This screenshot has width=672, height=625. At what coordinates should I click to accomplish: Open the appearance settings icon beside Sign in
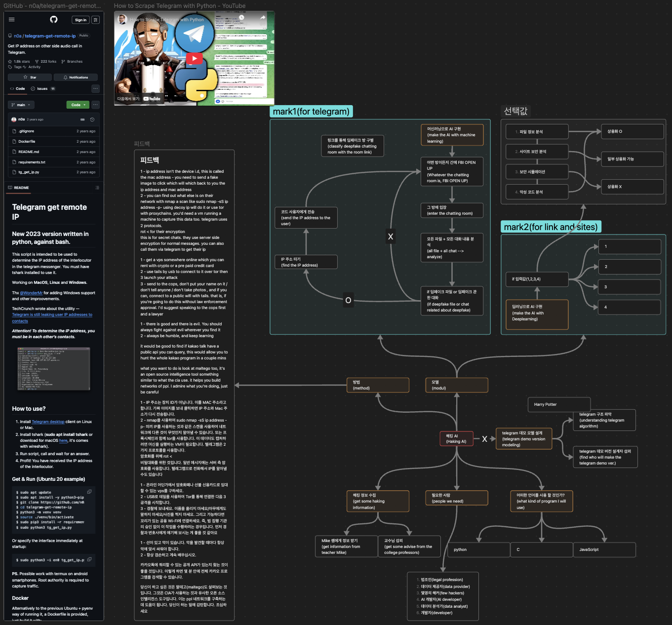(x=96, y=20)
